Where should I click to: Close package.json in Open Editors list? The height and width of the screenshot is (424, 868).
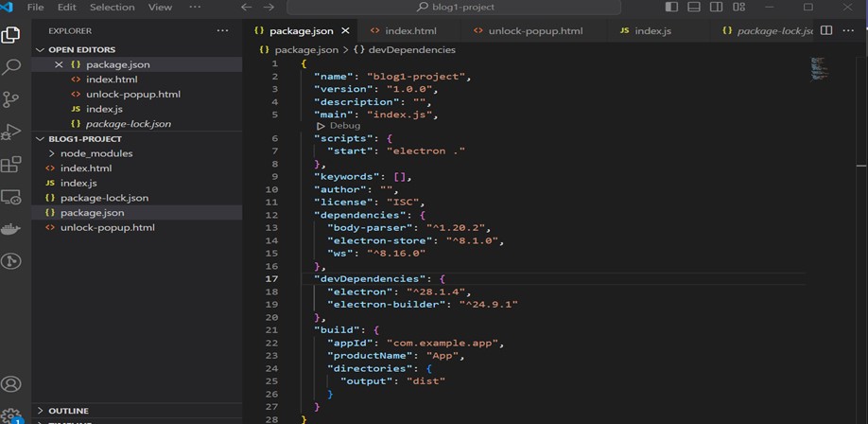[x=59, y=64]
